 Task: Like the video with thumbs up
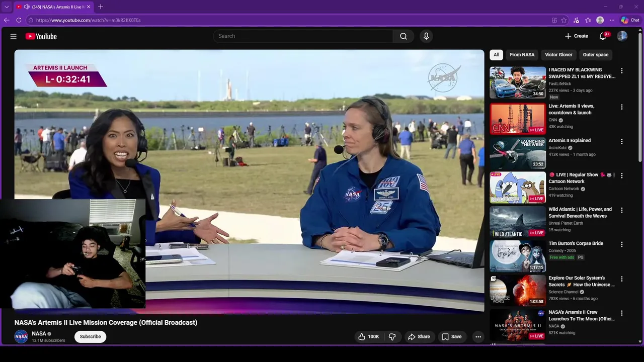click(x=368, y=337)
